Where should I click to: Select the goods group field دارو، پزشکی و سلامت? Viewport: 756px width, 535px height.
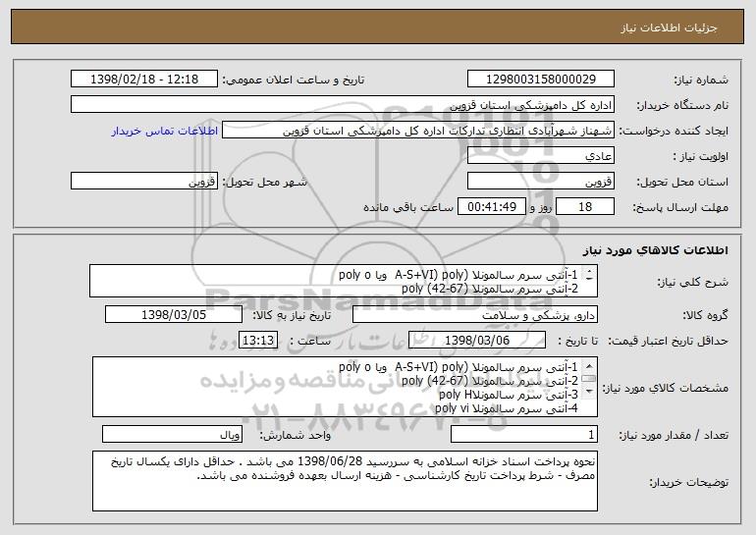[475, 315]
